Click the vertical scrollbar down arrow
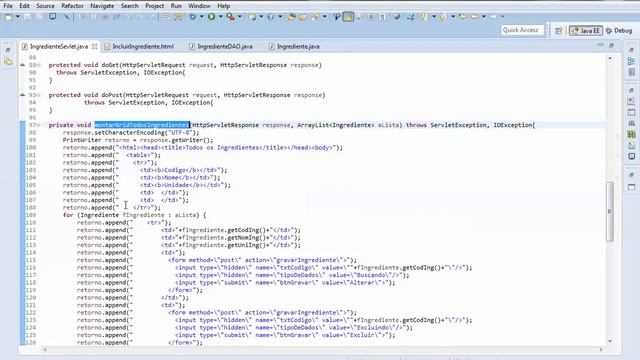 (x=610, y=341)
